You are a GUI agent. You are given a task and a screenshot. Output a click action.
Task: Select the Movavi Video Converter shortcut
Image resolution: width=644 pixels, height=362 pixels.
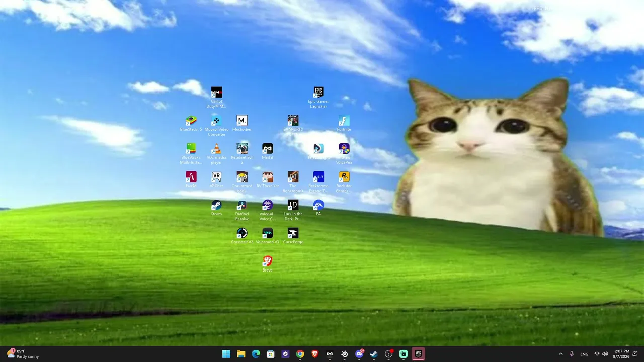coord(216,126)
